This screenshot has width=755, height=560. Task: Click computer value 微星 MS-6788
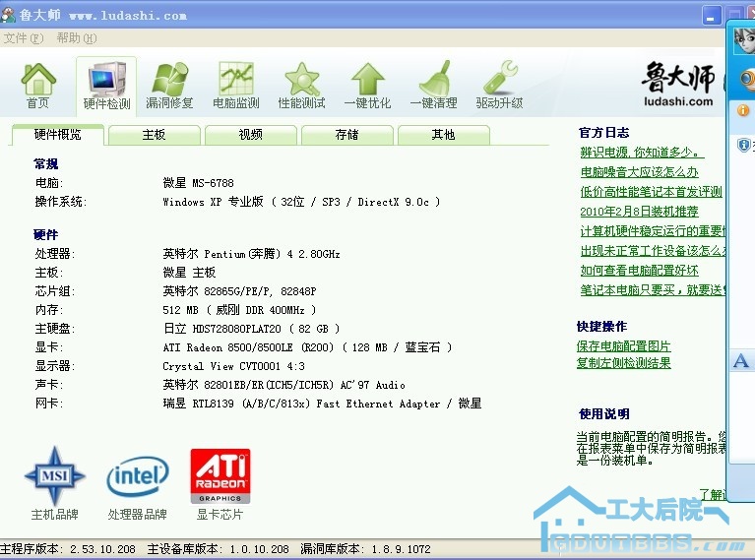(x=198, y=183)
